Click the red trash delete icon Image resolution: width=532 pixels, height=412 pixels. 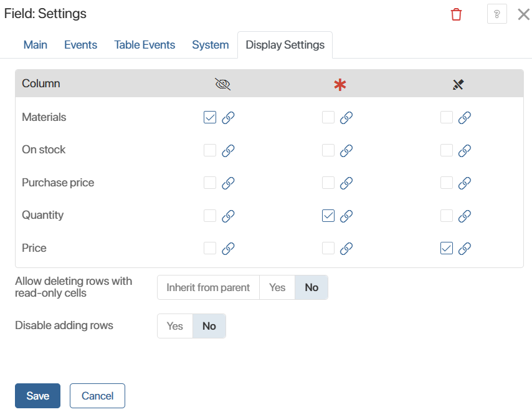[456, 14]
